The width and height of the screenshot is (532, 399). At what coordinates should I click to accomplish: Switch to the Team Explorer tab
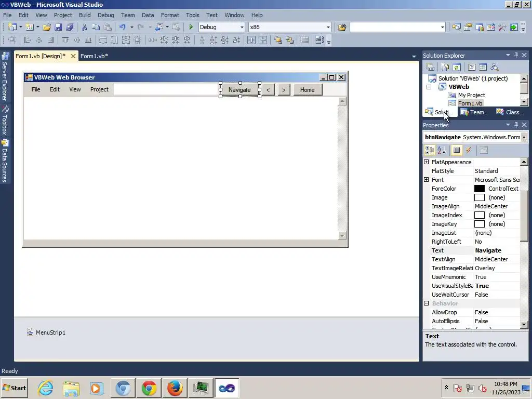tap(474, 112)
